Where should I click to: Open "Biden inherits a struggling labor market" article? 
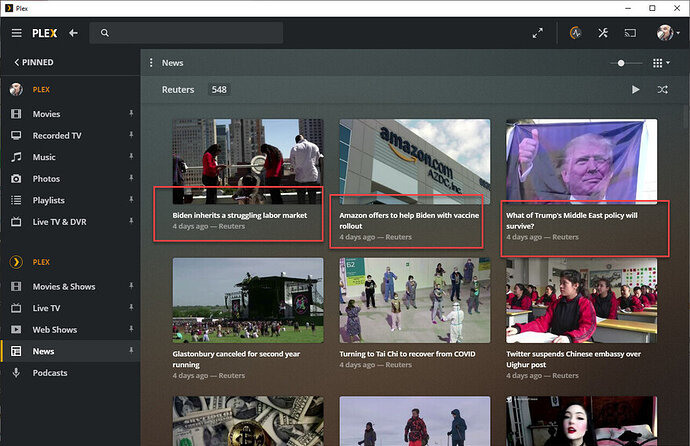239,215
